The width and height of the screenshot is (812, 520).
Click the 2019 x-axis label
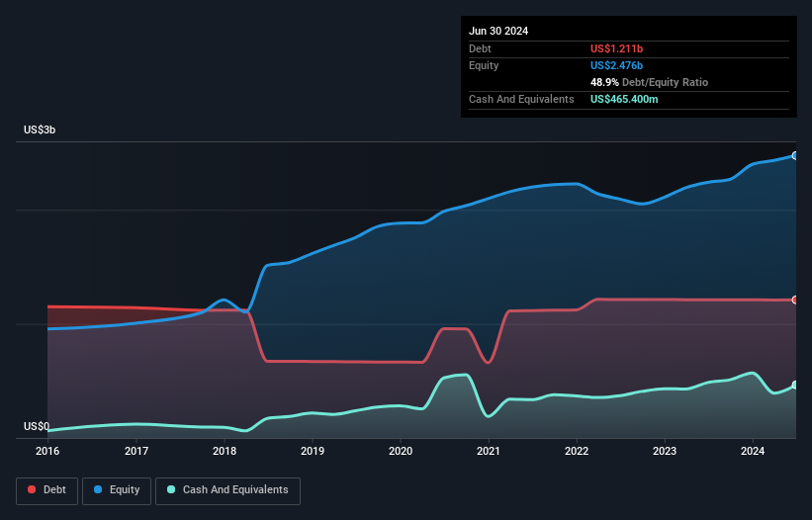pos(313,451)
